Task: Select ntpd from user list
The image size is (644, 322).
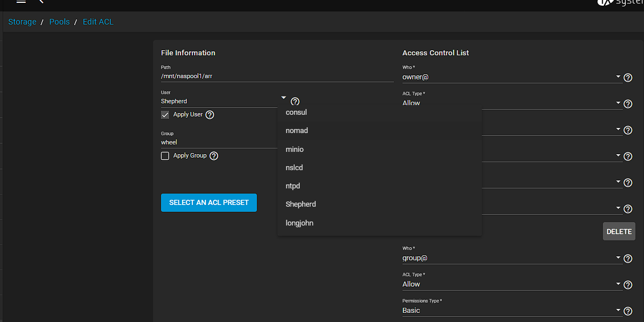Action: (380, 186)
